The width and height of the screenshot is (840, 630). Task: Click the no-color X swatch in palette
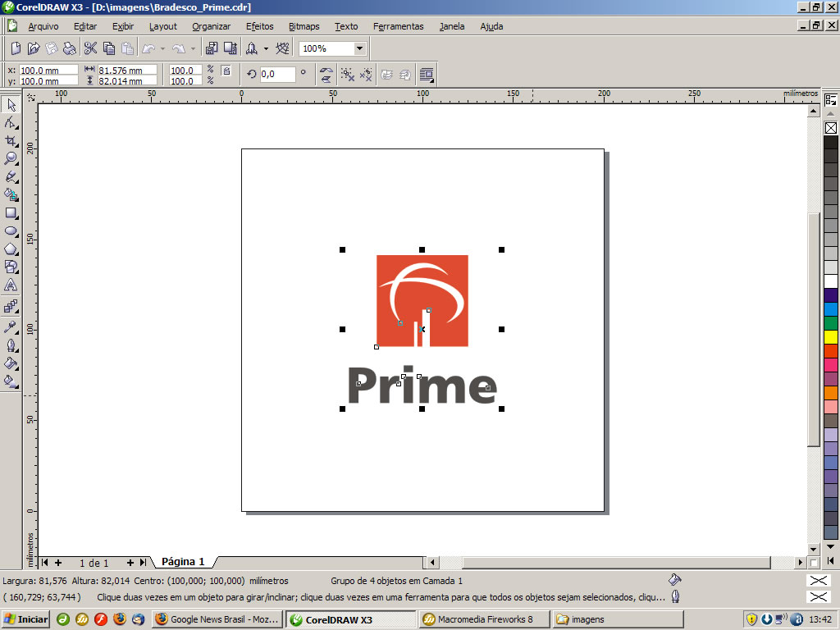(831, 128)
